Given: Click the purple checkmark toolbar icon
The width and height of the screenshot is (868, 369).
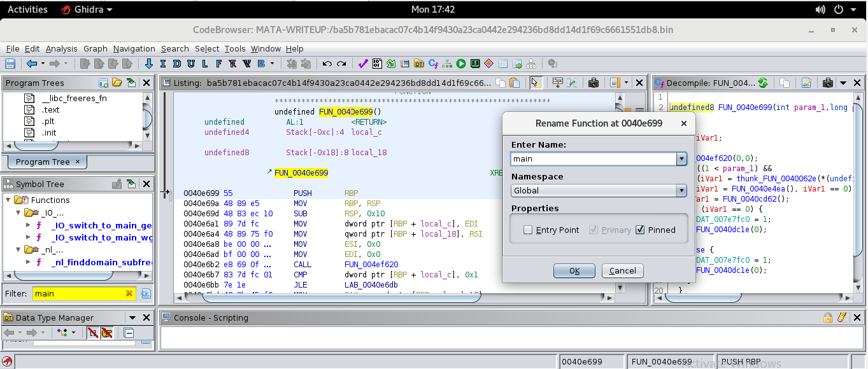Looking at the screenshot, I should pos(363,64).
